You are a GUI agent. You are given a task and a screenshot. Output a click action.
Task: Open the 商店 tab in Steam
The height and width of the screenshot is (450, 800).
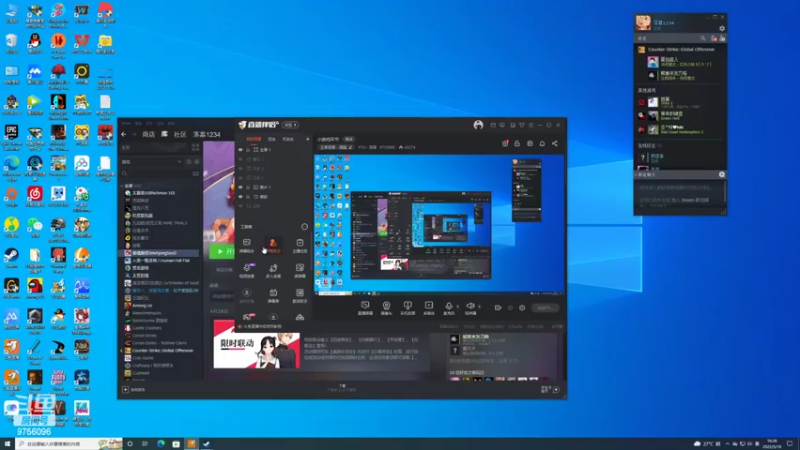pos(148,134)
